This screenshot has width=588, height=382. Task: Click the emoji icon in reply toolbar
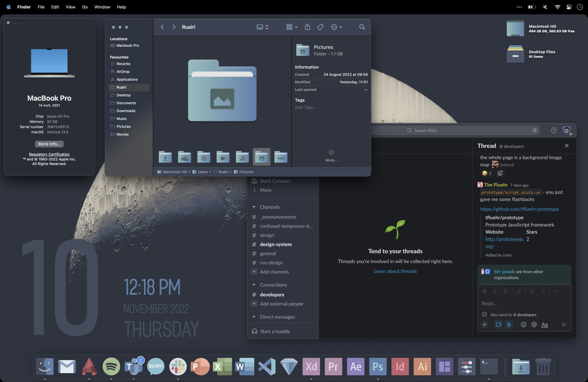[x=523, y=324]
